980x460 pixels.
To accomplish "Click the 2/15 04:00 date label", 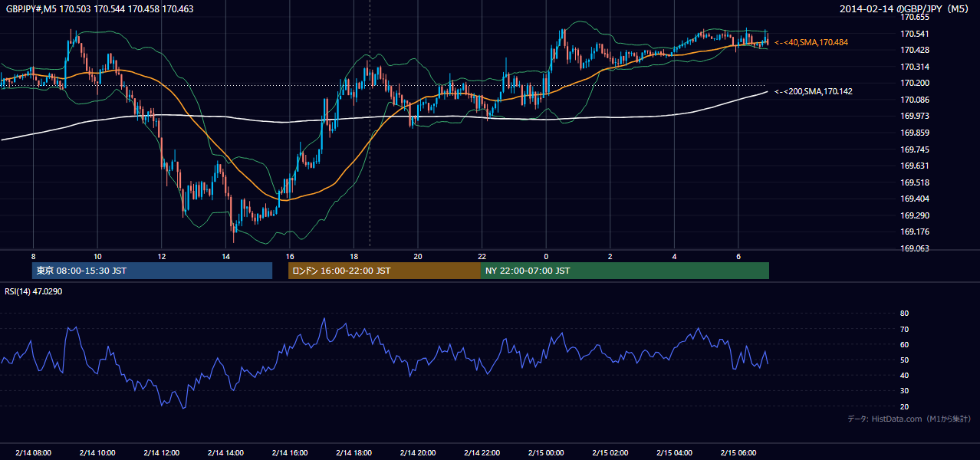I will pyautogui.click(x=674, y=452).
